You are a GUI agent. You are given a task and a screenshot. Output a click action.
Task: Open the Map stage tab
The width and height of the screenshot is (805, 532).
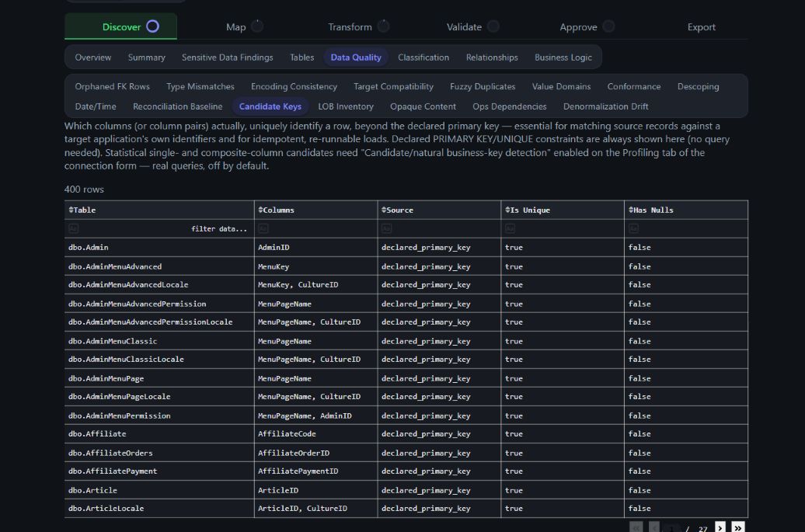236,26
